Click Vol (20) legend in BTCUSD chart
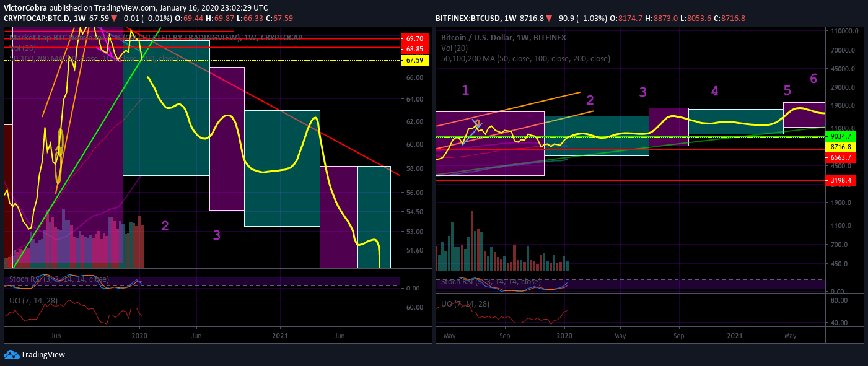Screen dimensions: 868x366 pyautogui.click(x=454, y=48)
